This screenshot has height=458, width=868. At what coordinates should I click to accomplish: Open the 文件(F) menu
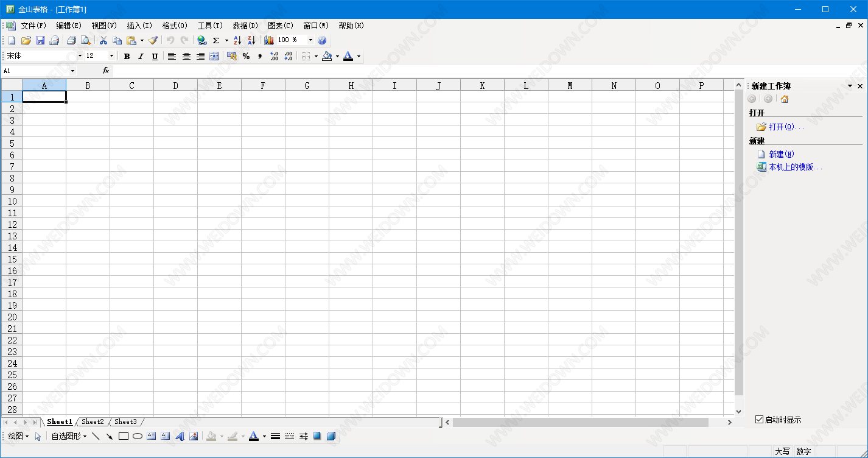33,26
